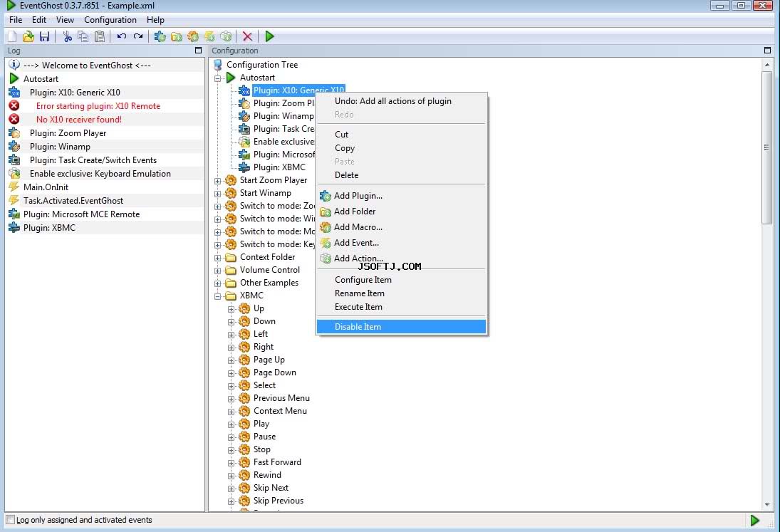Click the Start Zoom Player macro icon
The height and width of the screenshot is (532, 780).
click(231, 180)
